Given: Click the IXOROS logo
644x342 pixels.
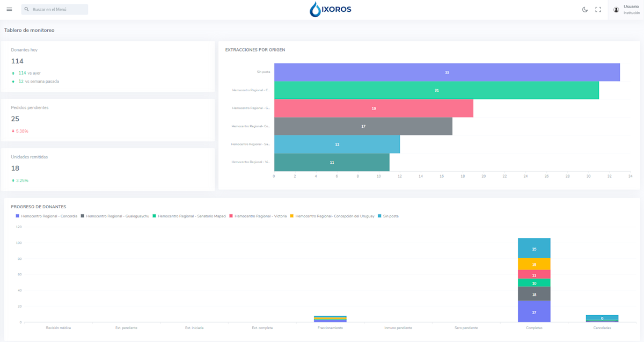Looking at the screenshot, I should 331,9.
